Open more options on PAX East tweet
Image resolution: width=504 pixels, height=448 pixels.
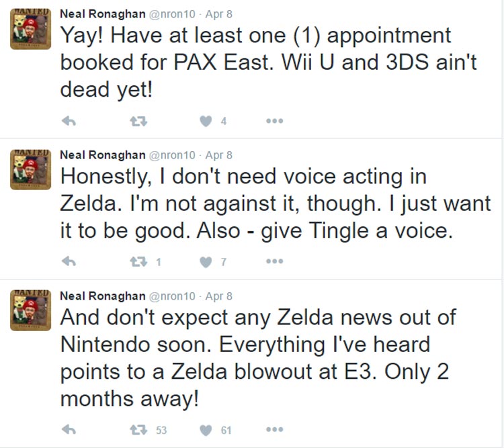274,122
